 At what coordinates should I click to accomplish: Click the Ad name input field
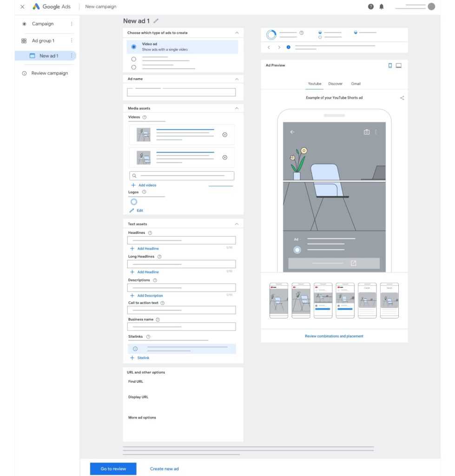coord(181,92)
